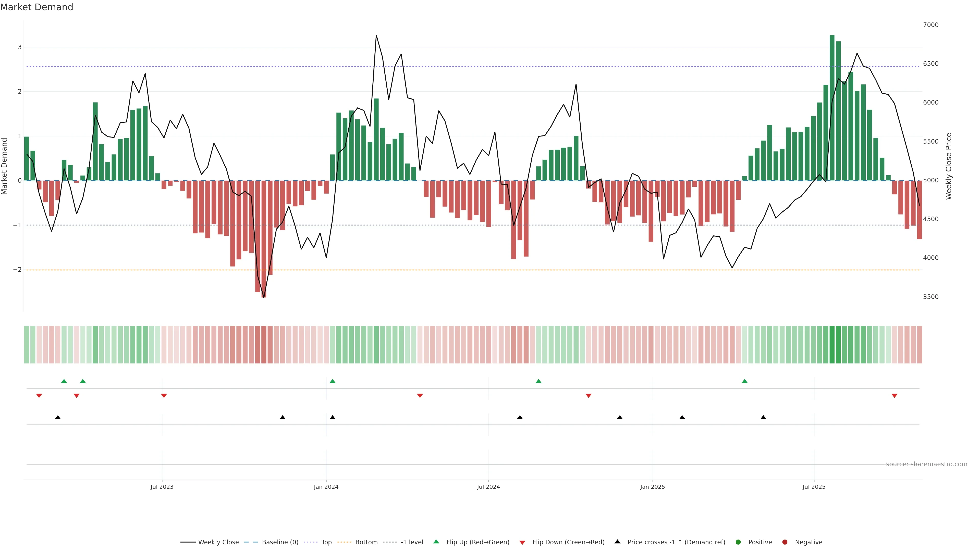Click the green Flip Up legend triangle
The image size is (980, 551).
click(x=436, y=542)
